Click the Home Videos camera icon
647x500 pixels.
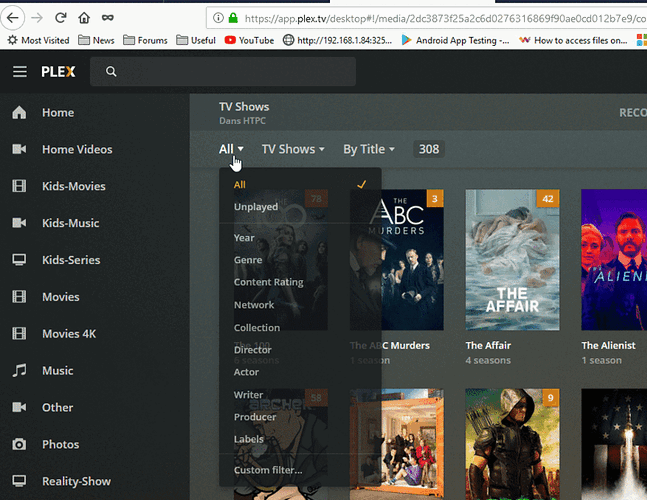(19, 149)
